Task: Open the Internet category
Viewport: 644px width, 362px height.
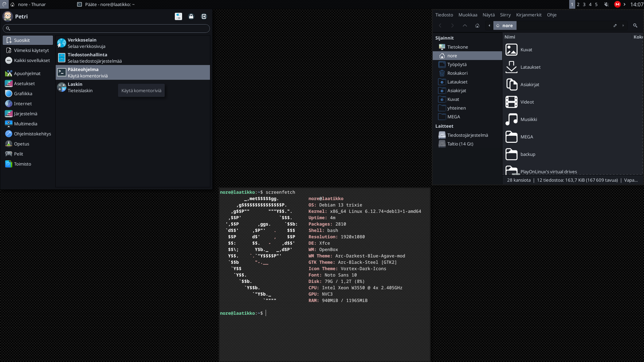Action: point(28,104)
